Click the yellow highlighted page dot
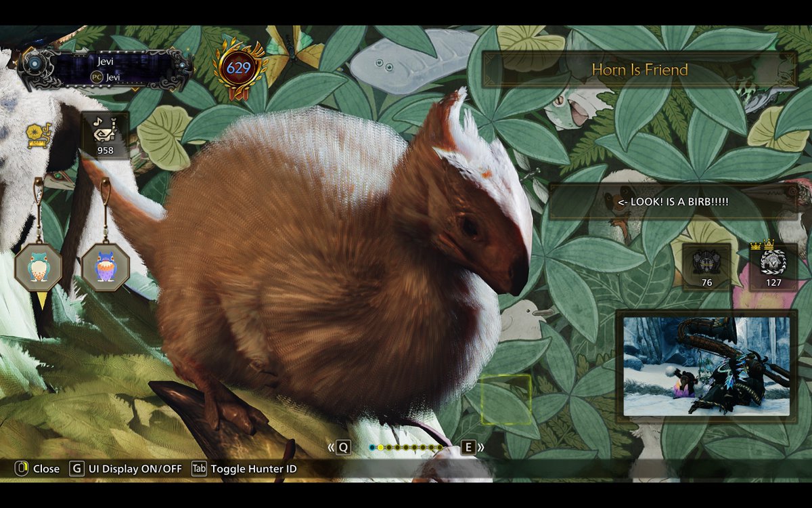The image size is (812, 508). pyautogui.click(x=380, y=448)
